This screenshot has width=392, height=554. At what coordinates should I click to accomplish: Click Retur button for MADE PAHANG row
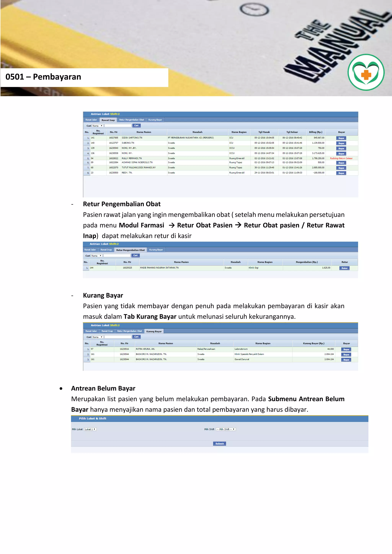click(344, 268)
